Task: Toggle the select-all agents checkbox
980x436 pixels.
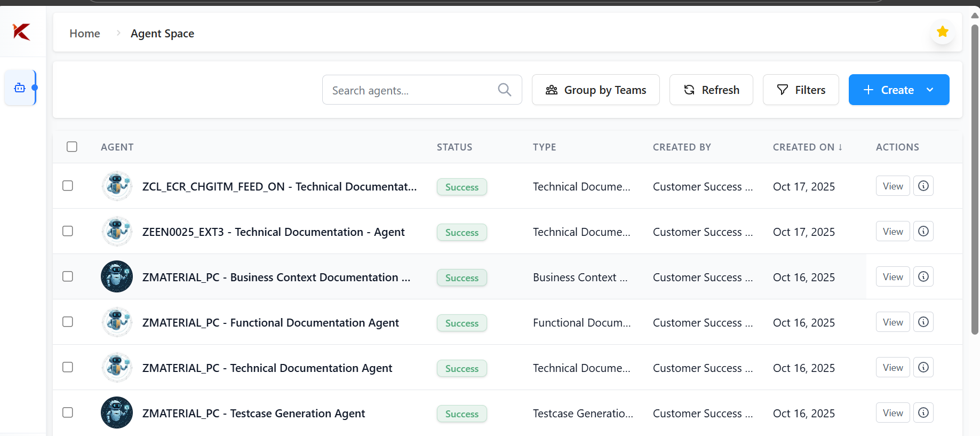Action: [x=72, y=147]
